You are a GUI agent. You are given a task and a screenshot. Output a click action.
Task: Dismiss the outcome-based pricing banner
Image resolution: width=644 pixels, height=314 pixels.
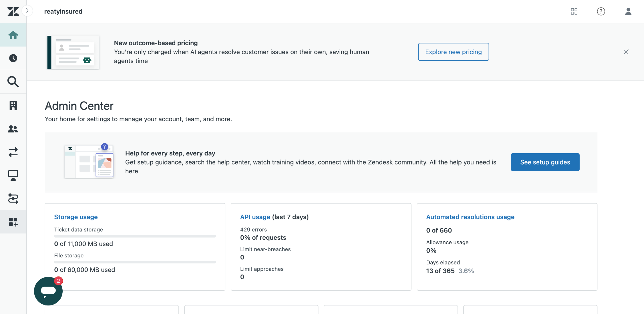(626, 52)
